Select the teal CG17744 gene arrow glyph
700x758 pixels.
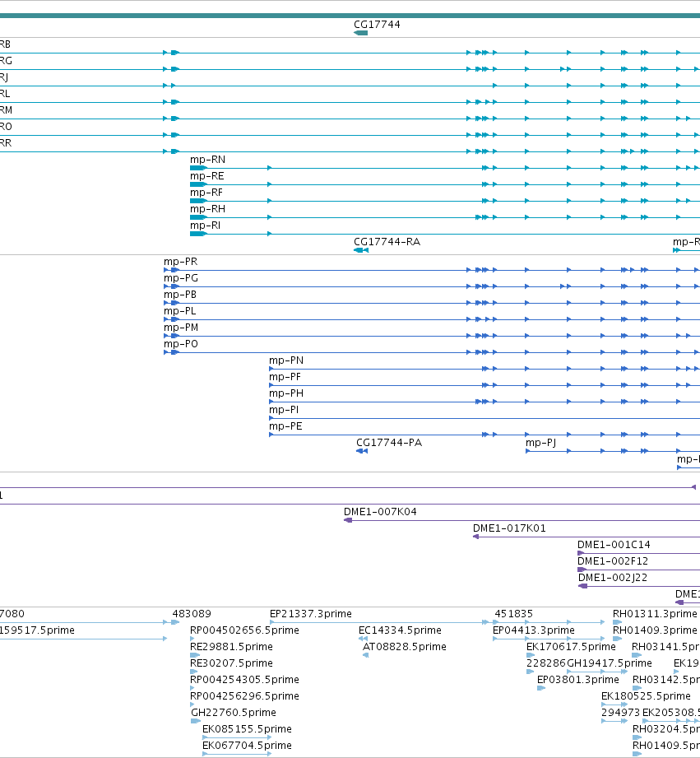click(361, 33)
